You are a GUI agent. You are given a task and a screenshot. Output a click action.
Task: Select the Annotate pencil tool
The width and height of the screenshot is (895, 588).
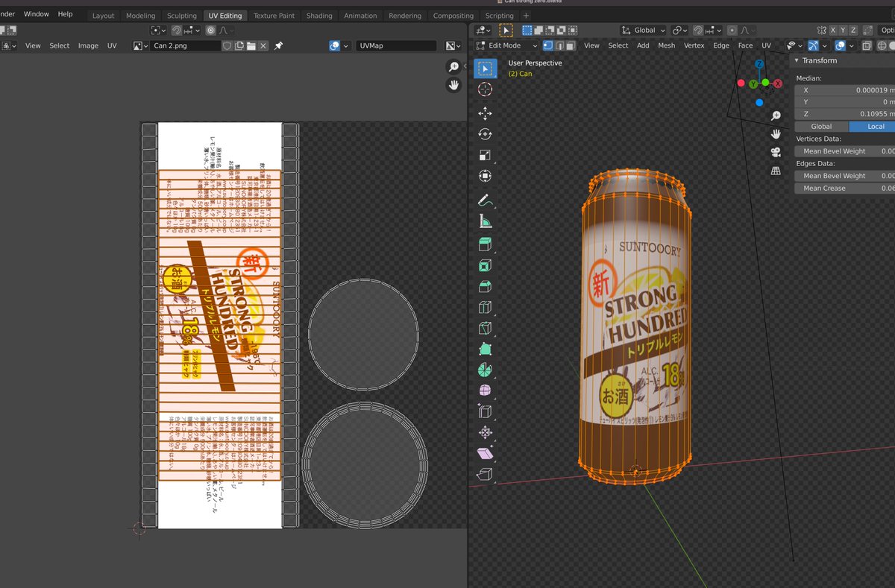pos(485,200)
